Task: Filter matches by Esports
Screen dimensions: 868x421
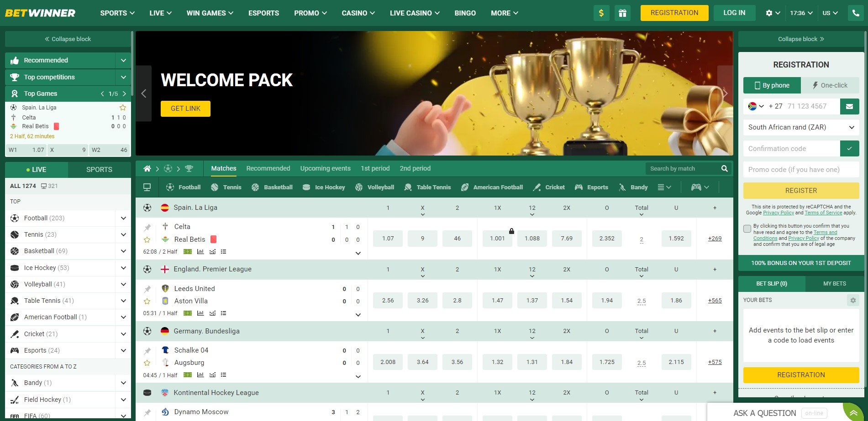Action: (591, 187)
